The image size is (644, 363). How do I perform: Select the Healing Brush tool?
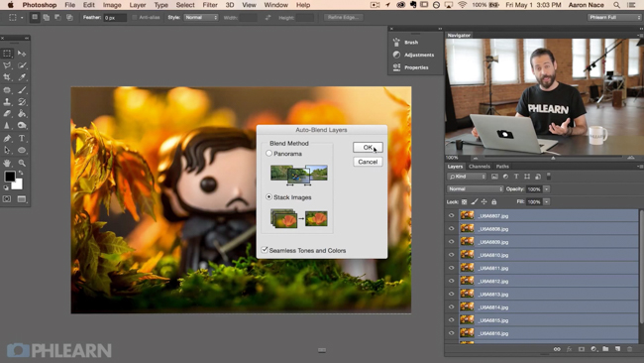pos(7,90)
